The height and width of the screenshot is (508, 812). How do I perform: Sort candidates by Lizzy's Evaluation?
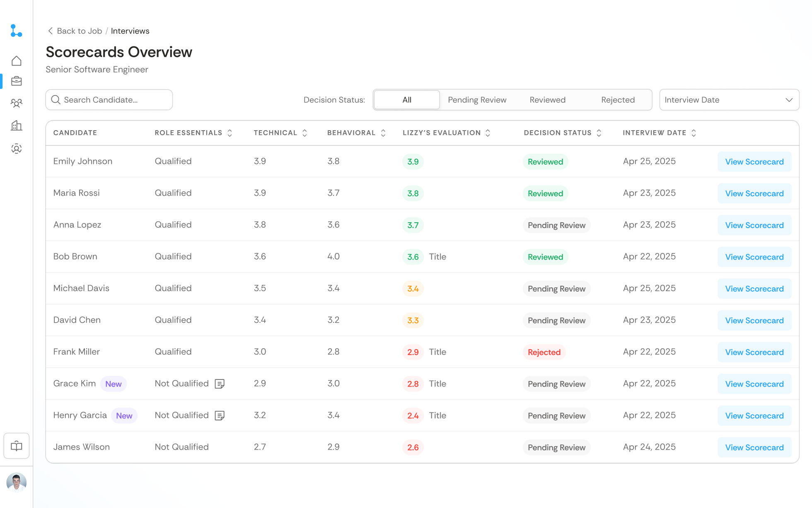click(488, 133)
